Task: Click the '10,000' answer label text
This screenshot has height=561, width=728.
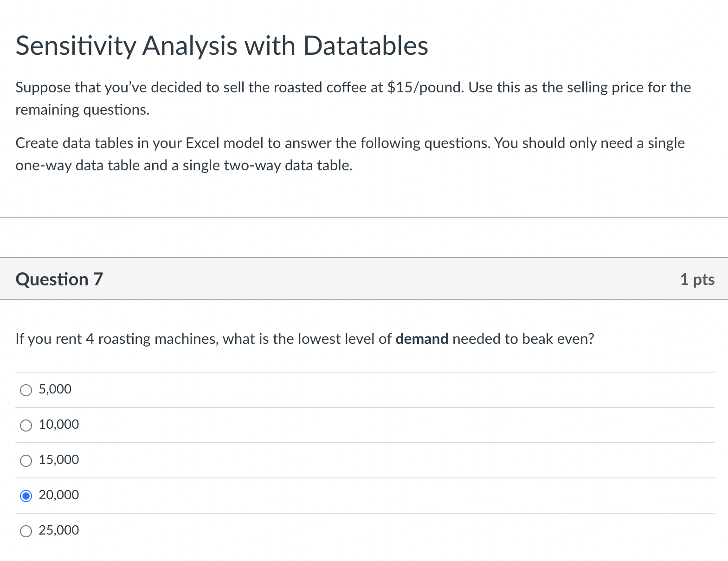Action: point(58,424)
